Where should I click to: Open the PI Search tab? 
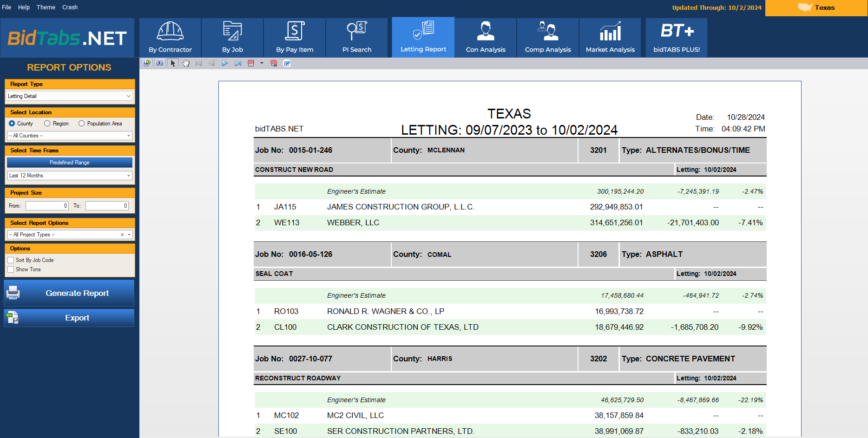pyautogui.click(x=357, y=38)
